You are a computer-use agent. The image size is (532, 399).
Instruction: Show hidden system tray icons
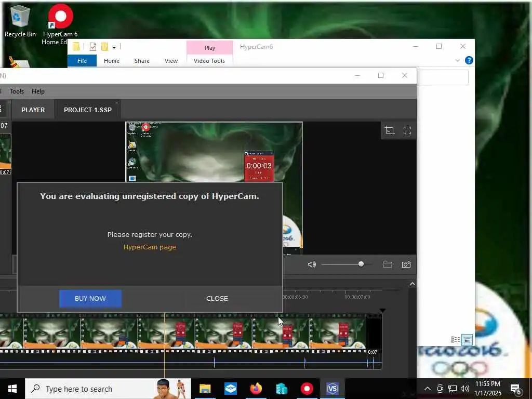[x=428, y=389]
